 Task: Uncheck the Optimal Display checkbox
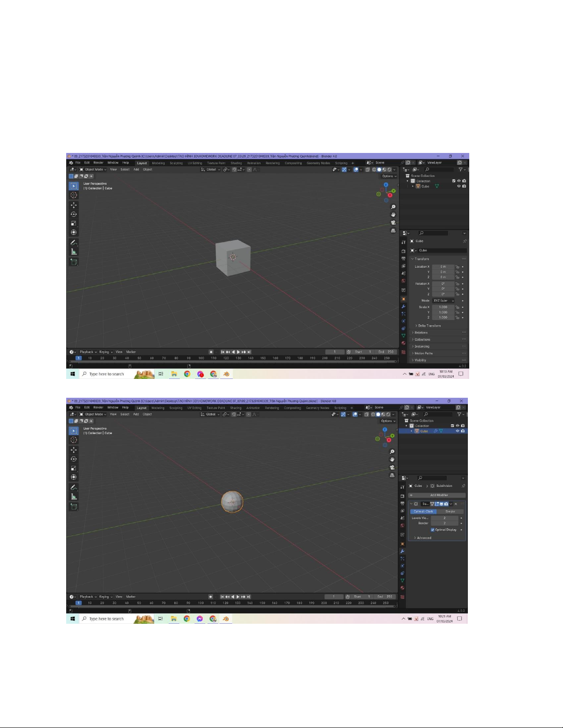pyautogui.click(x=432, y=530)
